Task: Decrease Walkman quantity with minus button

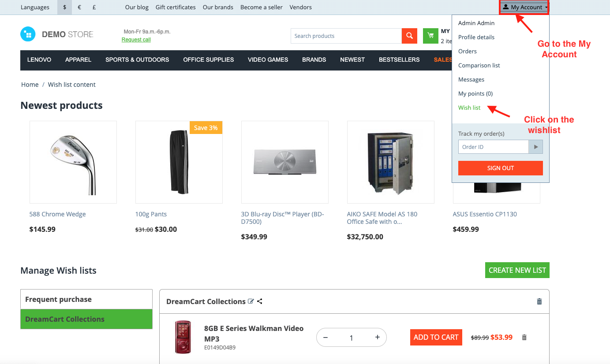Action: coord(326,338)
